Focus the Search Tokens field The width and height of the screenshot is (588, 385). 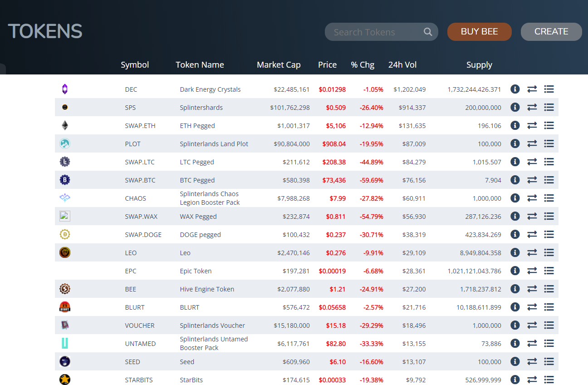[382, 32]
